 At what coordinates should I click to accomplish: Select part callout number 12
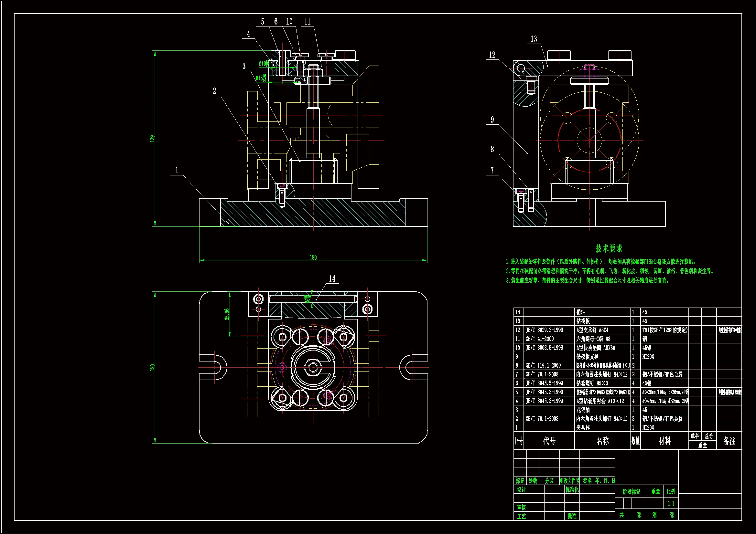(492, 55)
